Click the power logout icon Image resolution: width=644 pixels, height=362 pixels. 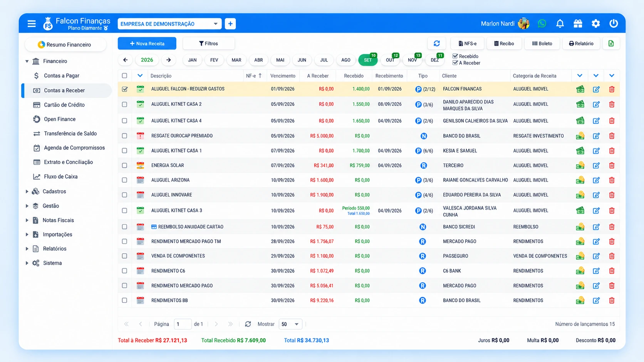(614, 23)
